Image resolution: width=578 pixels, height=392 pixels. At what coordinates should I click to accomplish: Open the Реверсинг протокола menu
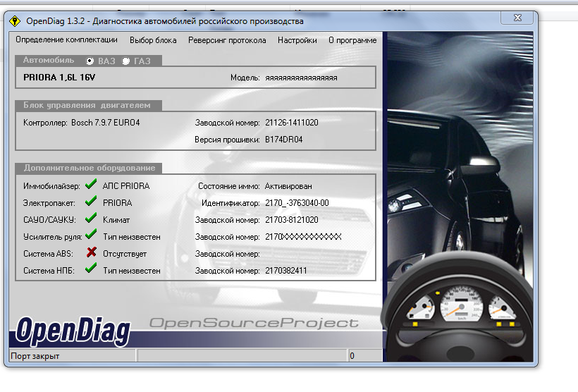227,40
